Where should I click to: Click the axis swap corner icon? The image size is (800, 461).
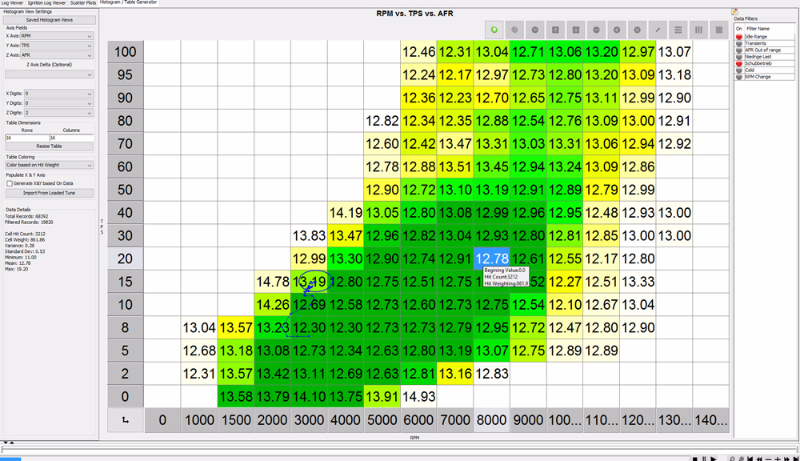(x=125, y=420)
